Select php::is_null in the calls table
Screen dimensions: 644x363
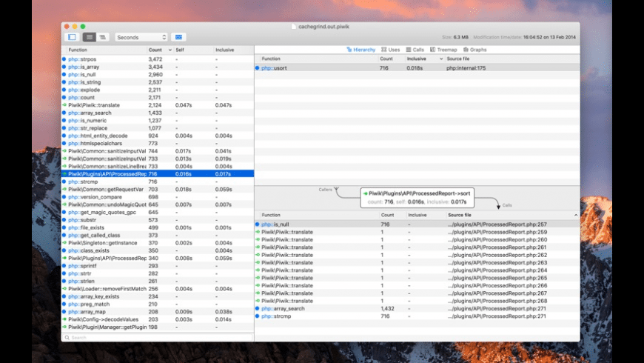tap(417, 224)
